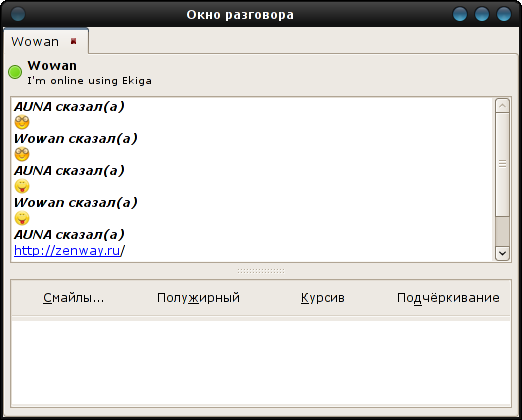The height and width of the screenshot is (420, 522).
Task: Click the first glasses smiley from AUNA
Action: (x=22, y=122)
